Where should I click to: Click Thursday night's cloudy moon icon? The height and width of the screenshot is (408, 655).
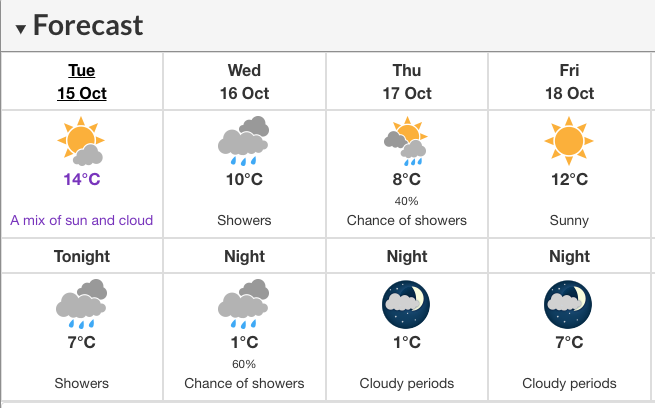[406, 304]
